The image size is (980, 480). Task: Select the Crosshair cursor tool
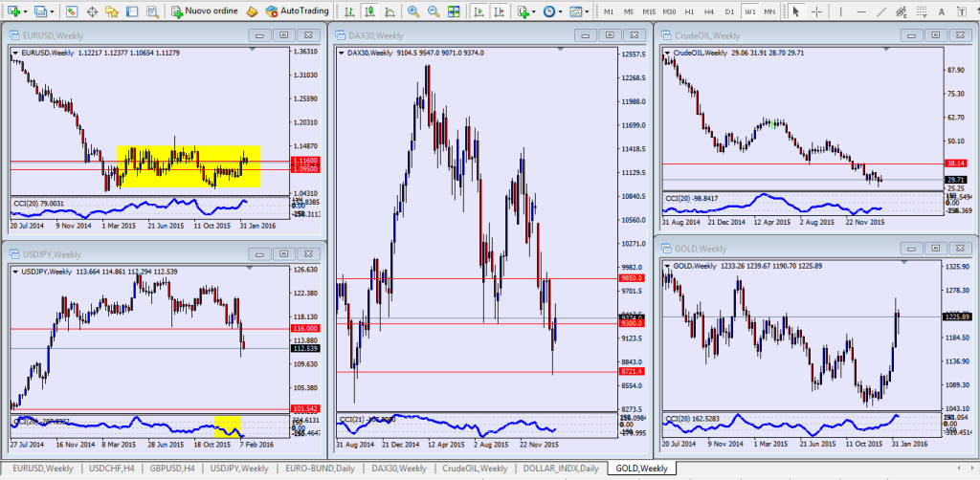pos(815,11)
